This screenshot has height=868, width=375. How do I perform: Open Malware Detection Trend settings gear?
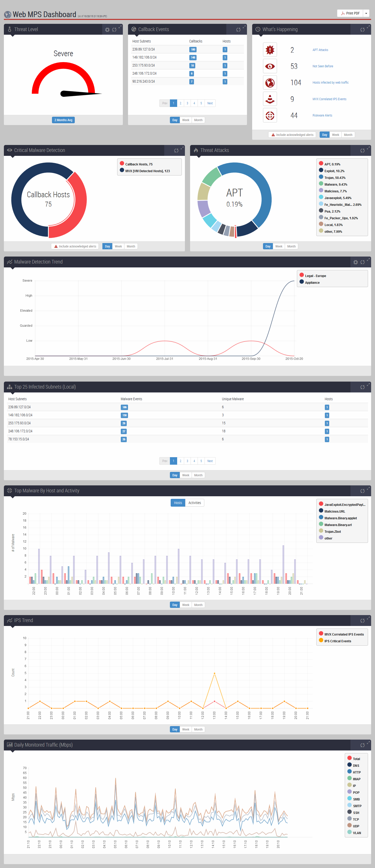click(x=356, y=262)
